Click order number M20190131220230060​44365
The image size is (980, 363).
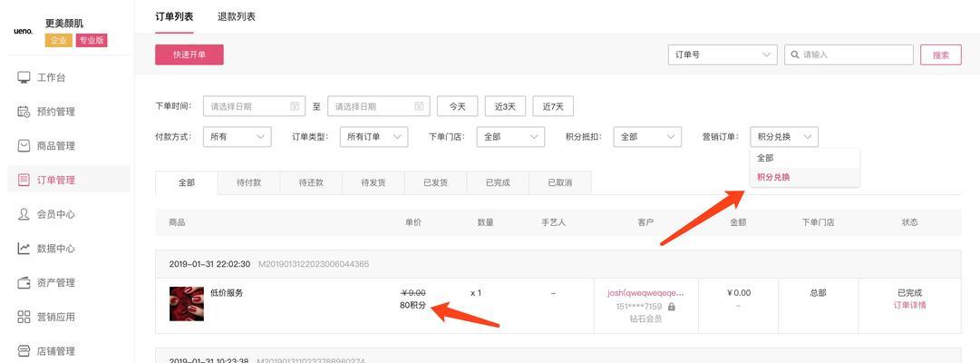coord(313,264)
